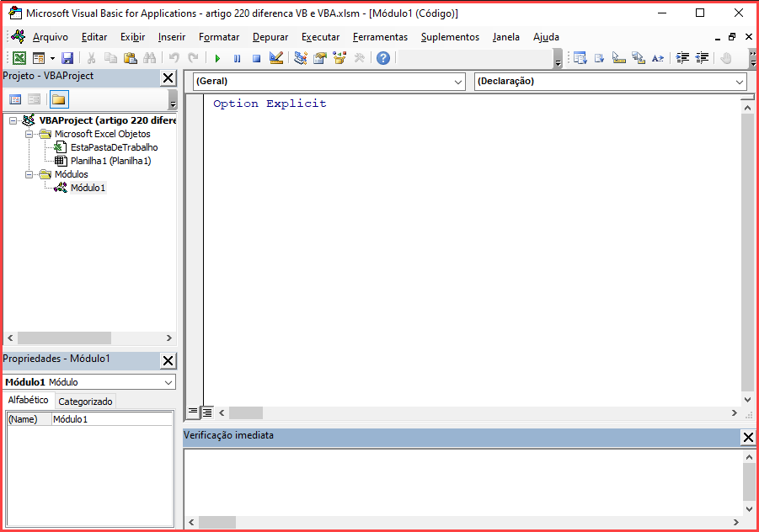Switch to Procedure View button
759x532 pixels.
[x=193, y=412]
